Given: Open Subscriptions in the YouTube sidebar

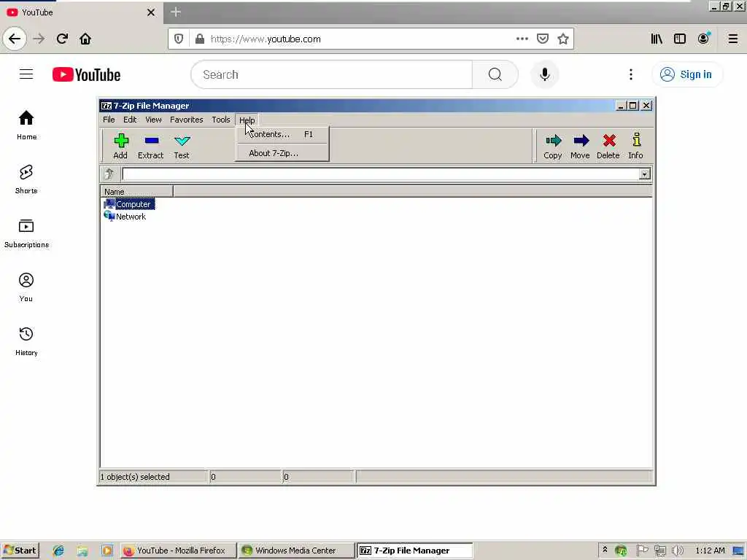Looking at the screenshot, I should 26,233.
